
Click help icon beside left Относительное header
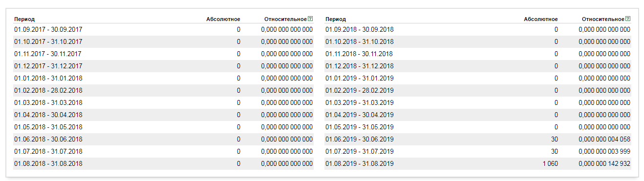310,19
